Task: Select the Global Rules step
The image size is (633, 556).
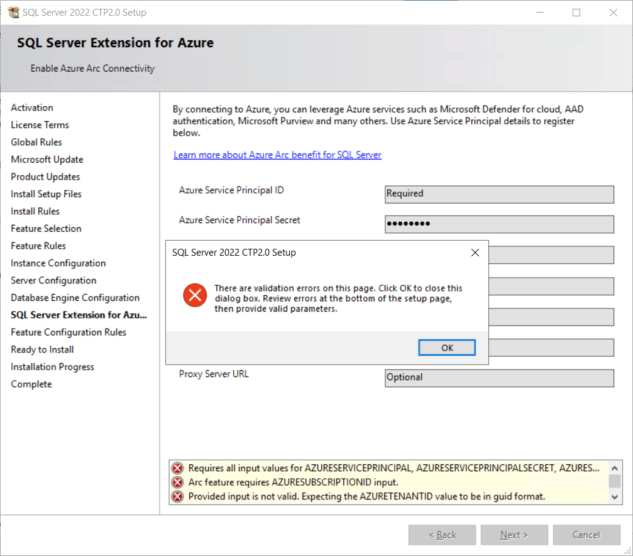Action: click(x=36, y=143)
